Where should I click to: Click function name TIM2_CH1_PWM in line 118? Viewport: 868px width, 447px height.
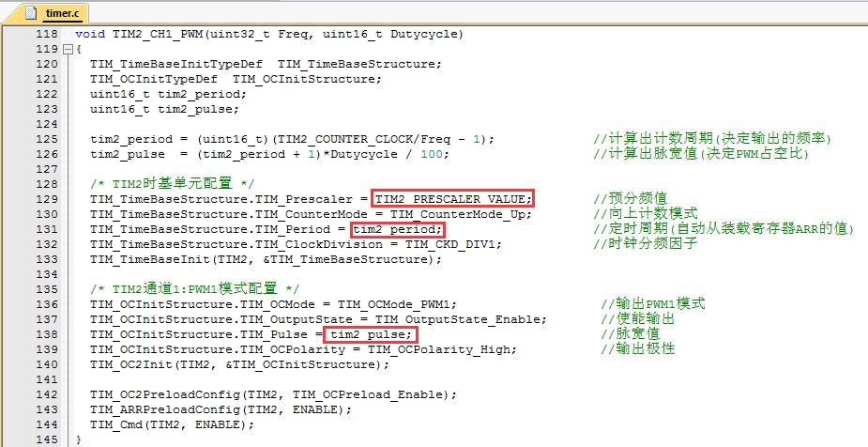(159, 35)
